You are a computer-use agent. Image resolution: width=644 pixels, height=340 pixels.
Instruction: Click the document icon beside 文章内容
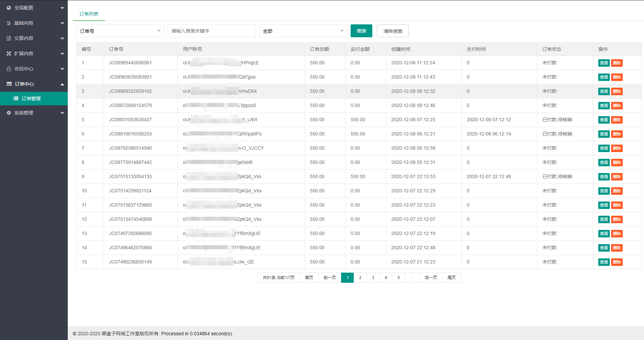click(x=9, y=38)
